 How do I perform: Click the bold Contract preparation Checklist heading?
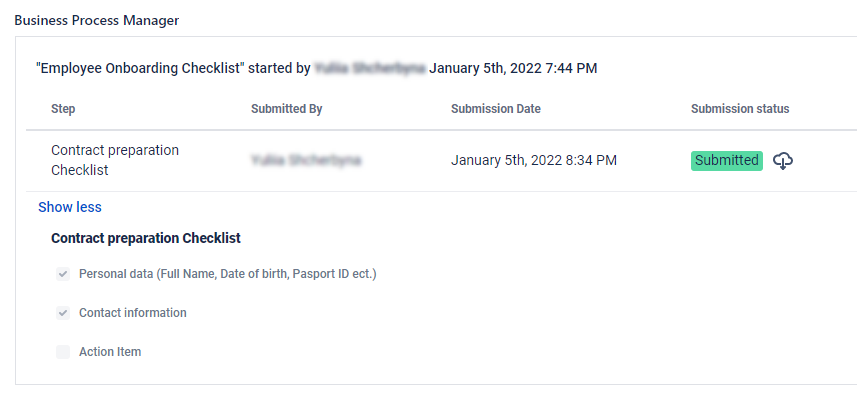coord(145,239)
